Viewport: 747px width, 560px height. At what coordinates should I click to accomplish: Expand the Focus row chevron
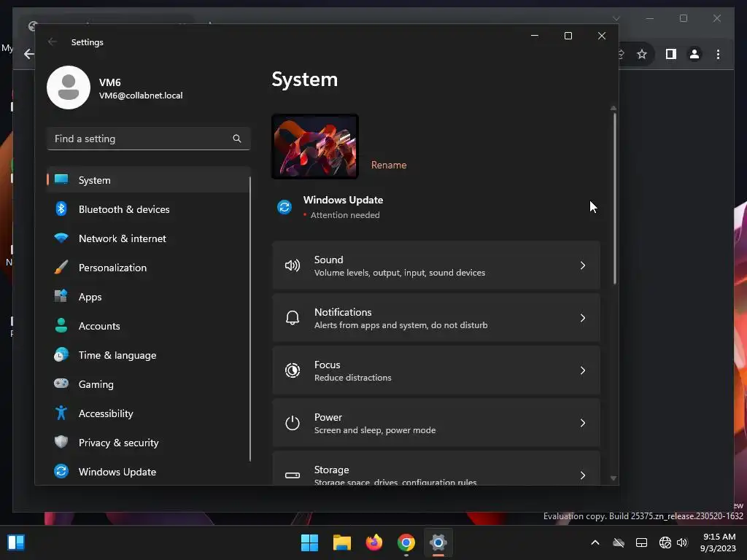(583, 370)
